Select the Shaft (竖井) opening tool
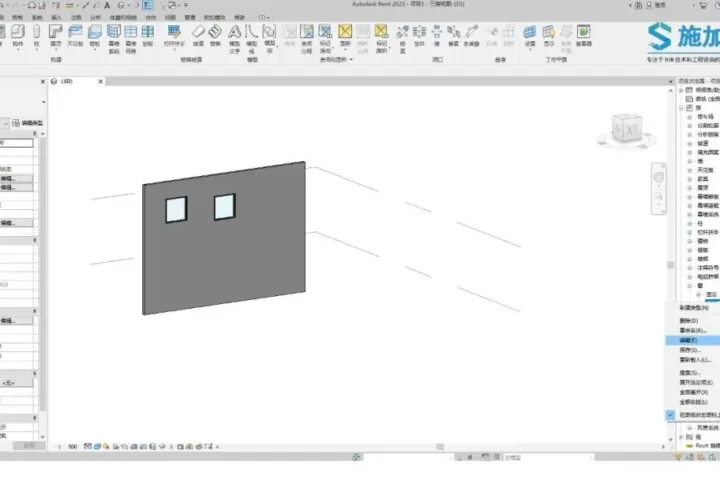Image resolution: width=720 pixels, height=480 pixels. coord(419,36)
